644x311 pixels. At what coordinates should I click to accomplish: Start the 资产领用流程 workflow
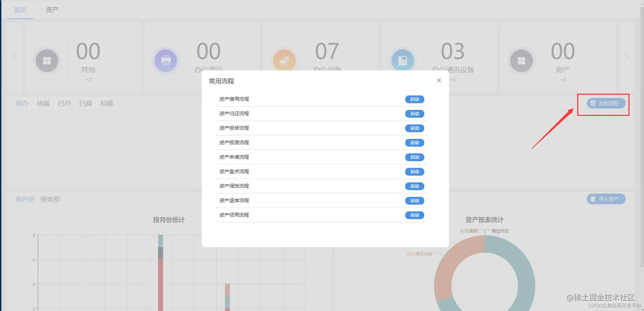coord(414,215)
